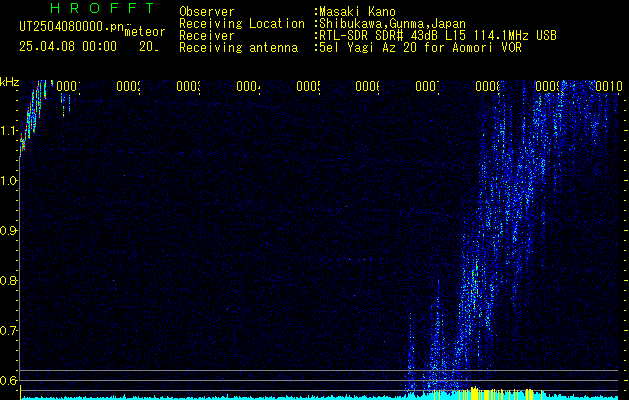The width and height of the screenshot is (629, 400).
Task: Click the 0010 time marker
Action: pos(609,86)
